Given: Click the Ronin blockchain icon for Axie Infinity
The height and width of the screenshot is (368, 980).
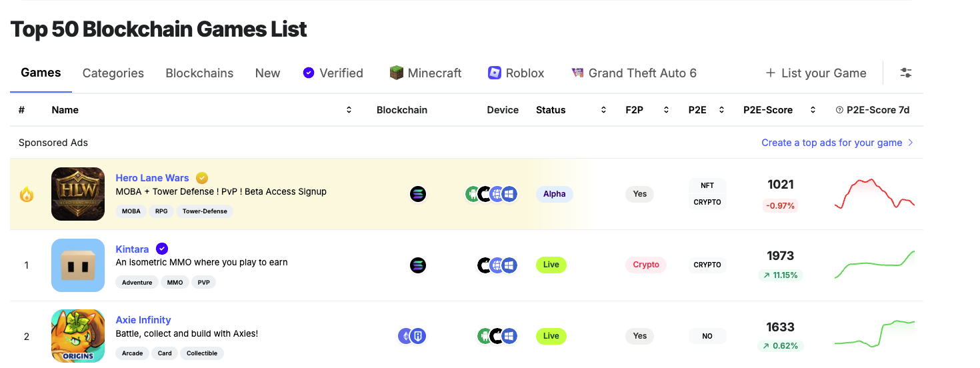Looking at the screenshot, I should click(418, 336).
